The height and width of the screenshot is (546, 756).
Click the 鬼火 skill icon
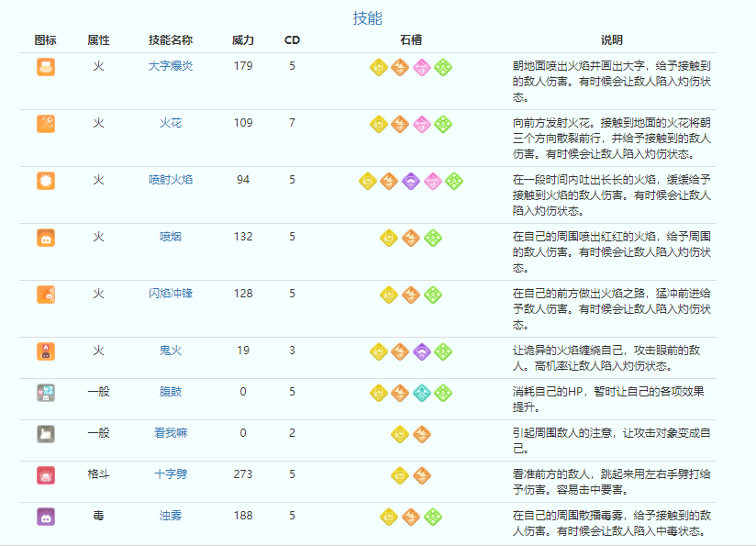click(46, 351)
